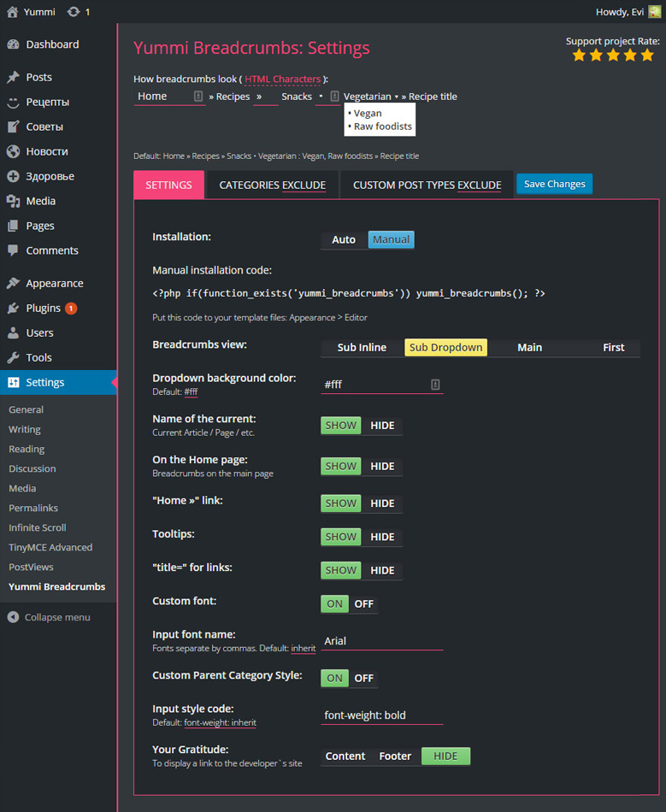Click the Dropdown background color field
The height and width of the screenshot is (812, 666).
tap(382, 385)
